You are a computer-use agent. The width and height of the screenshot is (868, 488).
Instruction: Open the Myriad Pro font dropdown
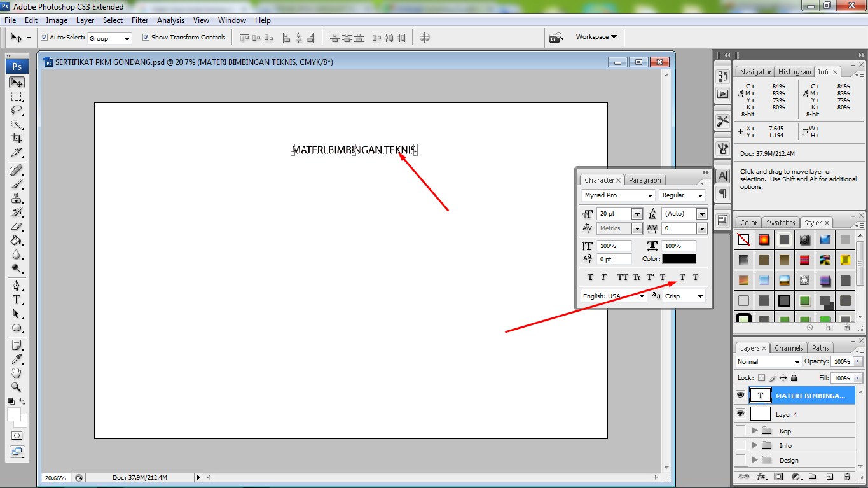click(650, 195)
